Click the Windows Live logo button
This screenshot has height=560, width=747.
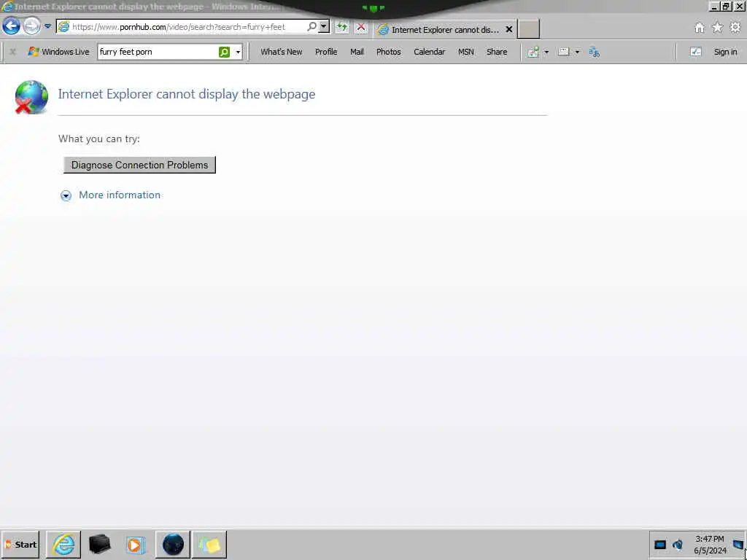[x=58, y=52]
